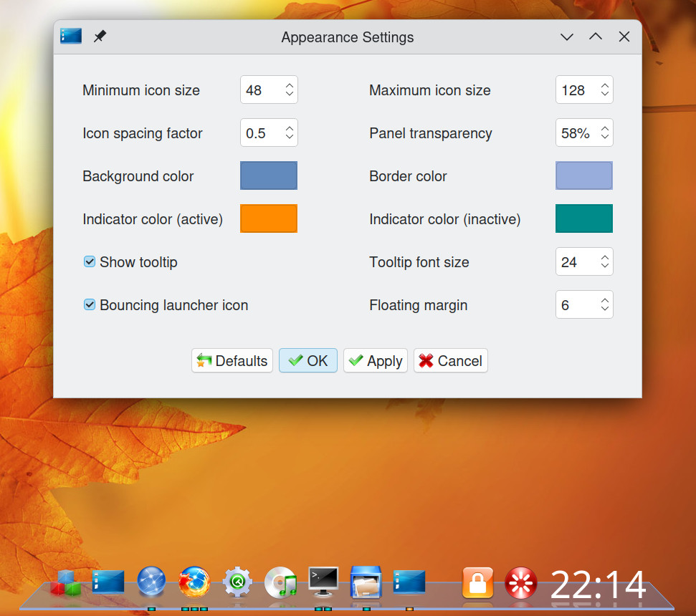Open the active Indicator color orange swatch
The width and height of the screenshot is (696, 616).
tap(269, 218)
